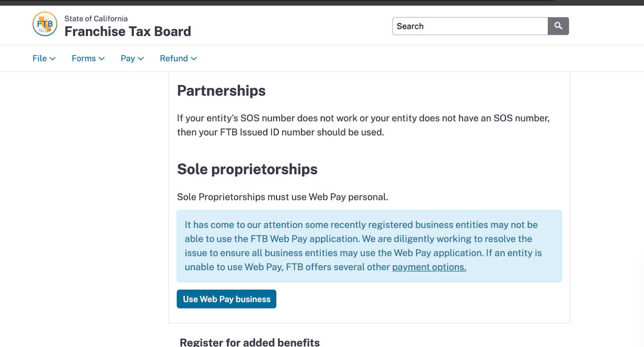Follow the payment options link
This screenshot has height=347, width=644.
429,267
